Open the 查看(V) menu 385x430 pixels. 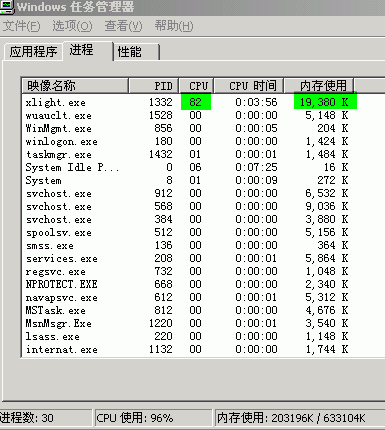(123, 26)
